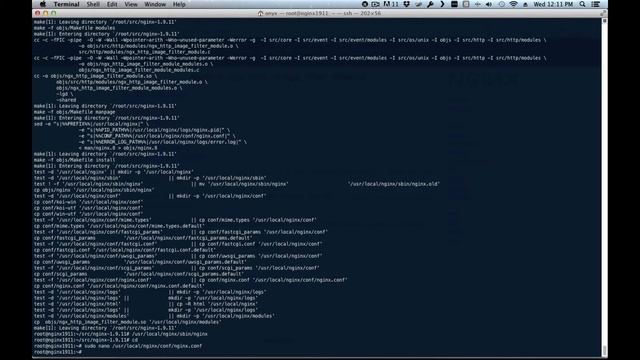Click the 'cp conf/nginx.conf' nginx.conf.default line
The width and height of the screenshot is (640, 360).
tap(119, 286)
